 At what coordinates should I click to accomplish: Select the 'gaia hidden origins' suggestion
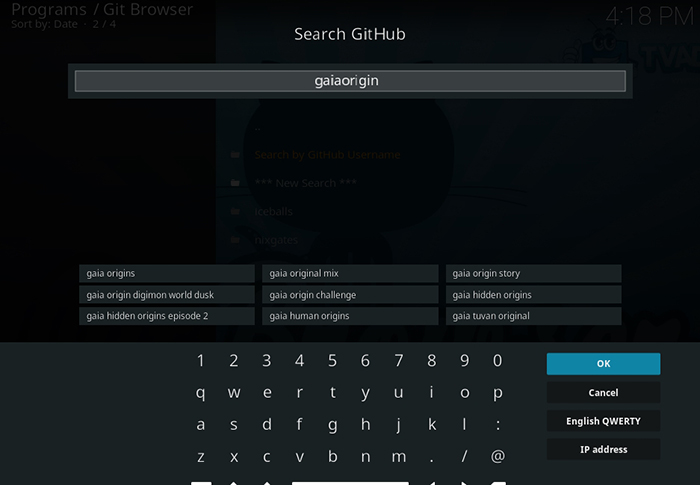[x=533, y=295]
